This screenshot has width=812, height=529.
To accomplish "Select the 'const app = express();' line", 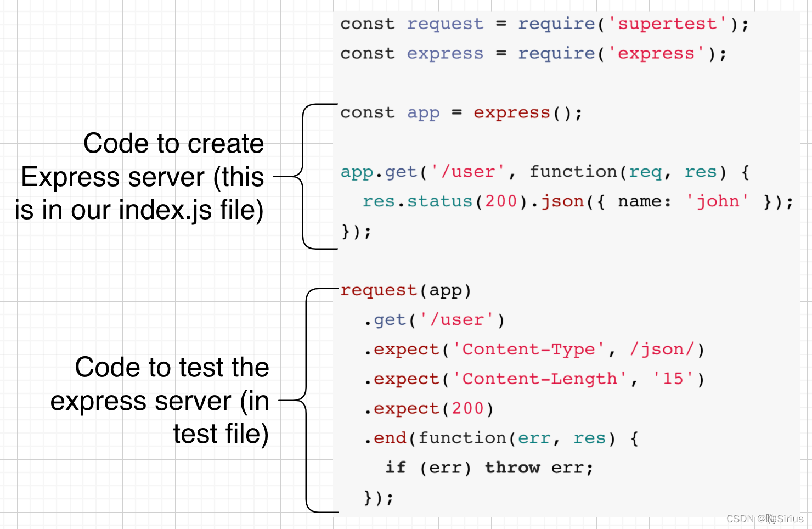I will [461, 113].
